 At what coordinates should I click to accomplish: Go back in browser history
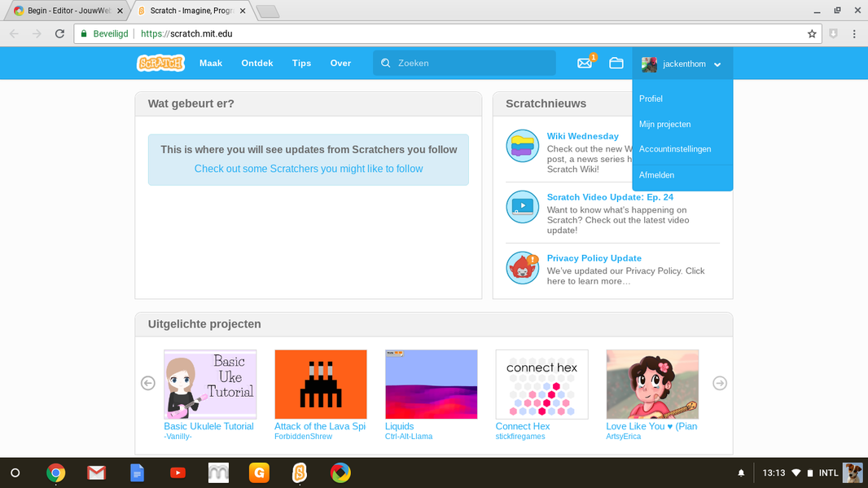[x=15, y=33]
